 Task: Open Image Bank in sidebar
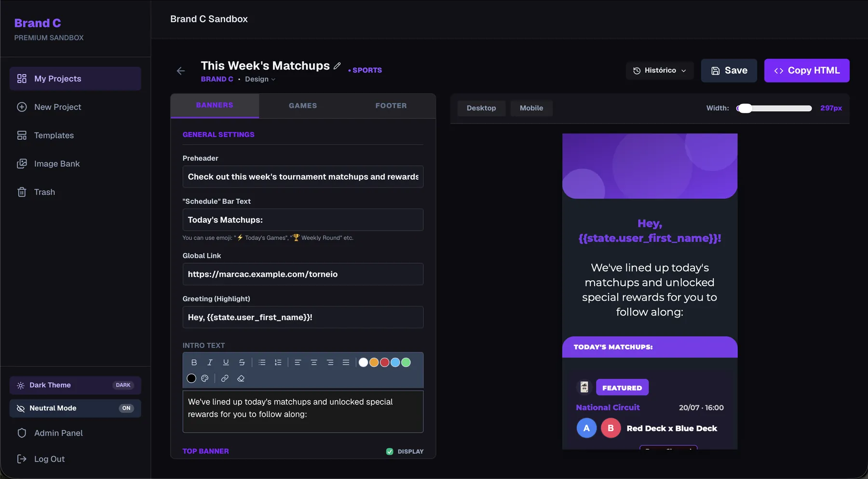click(x=75, y=164)
